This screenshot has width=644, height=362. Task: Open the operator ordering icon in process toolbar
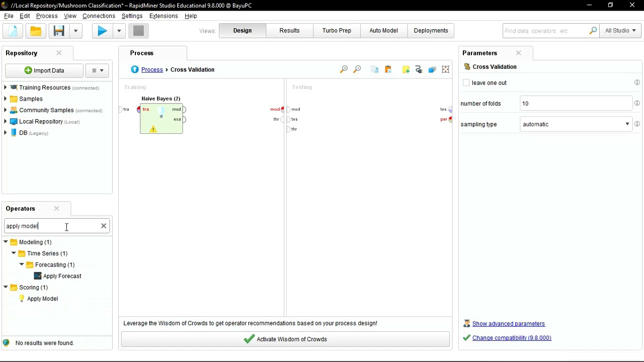(432, 70)
